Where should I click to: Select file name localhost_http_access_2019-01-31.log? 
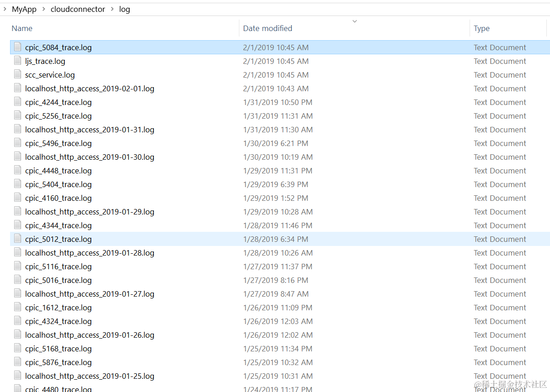pyautogui.click(x=90, y=130)
